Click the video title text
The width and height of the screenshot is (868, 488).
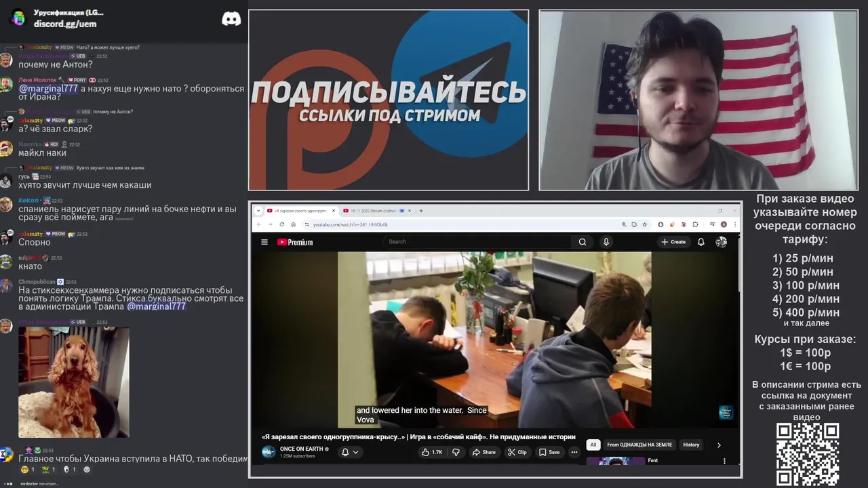click(x=418, y=436)
